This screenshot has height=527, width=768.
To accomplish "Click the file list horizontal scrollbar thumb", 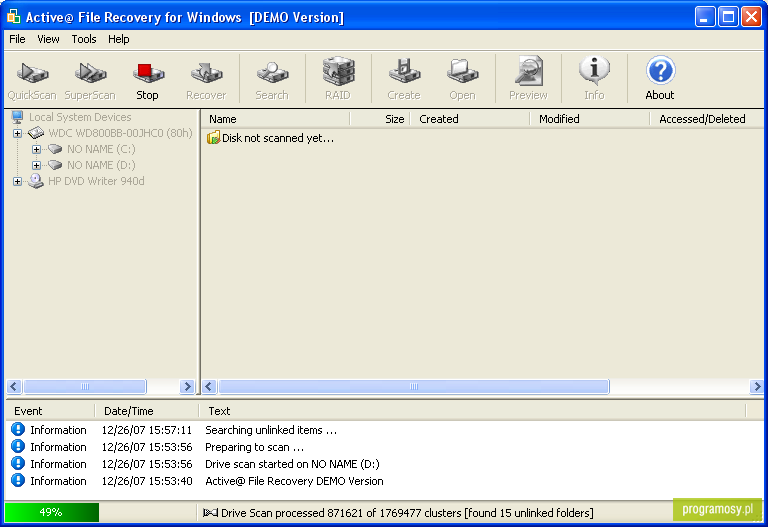I will (414, 386).
